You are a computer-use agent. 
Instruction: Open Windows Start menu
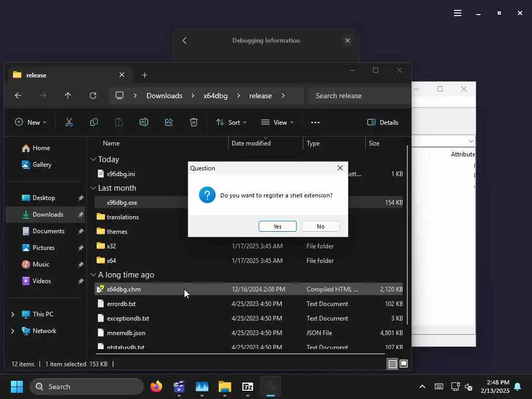coord(17,387)
